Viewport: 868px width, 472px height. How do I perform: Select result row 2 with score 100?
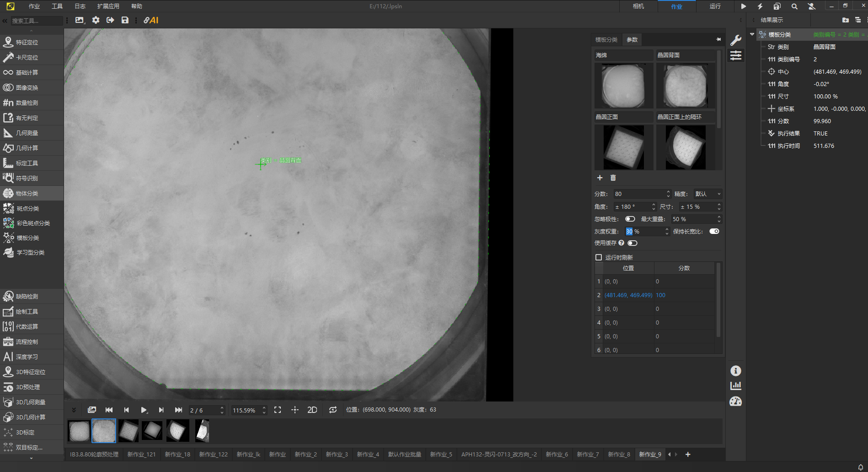point(655,295)
